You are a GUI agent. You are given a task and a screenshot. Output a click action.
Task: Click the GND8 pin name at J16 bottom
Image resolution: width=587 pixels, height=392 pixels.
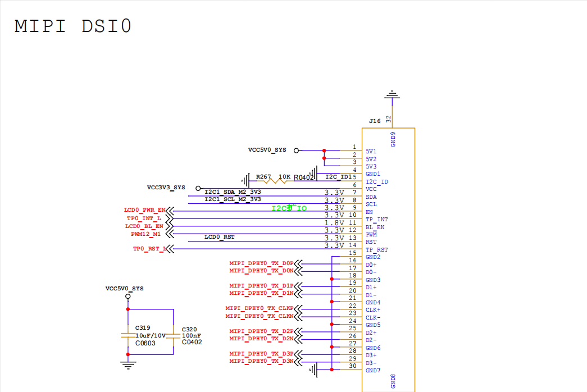[x=393, y=381]
